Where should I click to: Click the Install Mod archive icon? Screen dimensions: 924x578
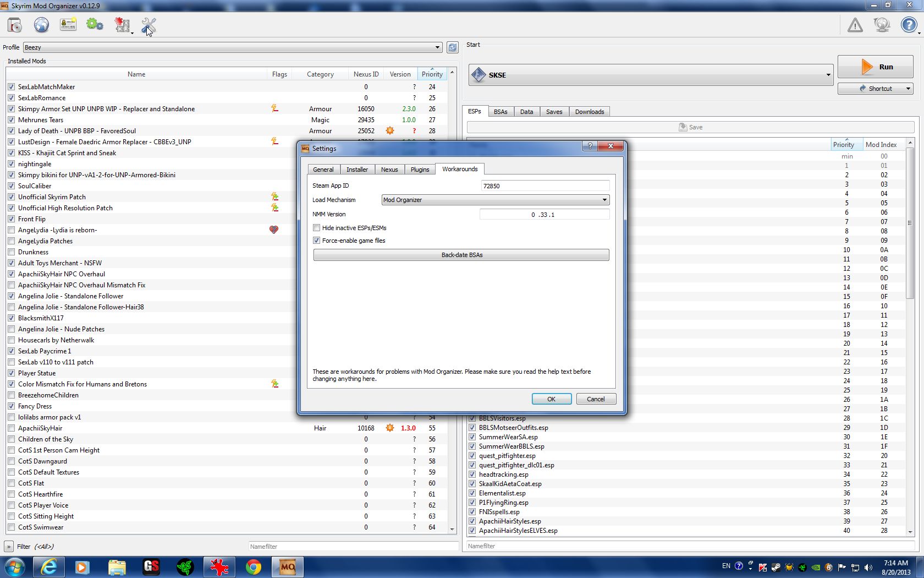coord(15,25)
